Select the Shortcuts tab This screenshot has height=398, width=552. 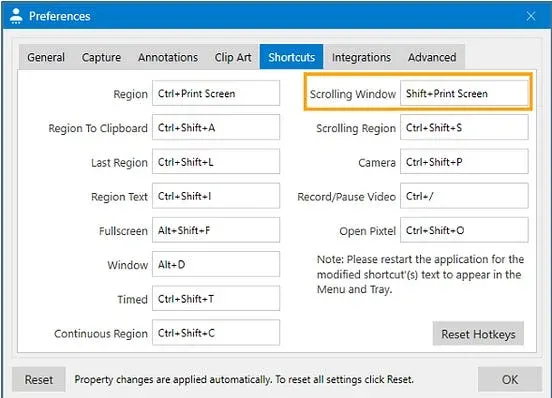[x=291, y=57]
